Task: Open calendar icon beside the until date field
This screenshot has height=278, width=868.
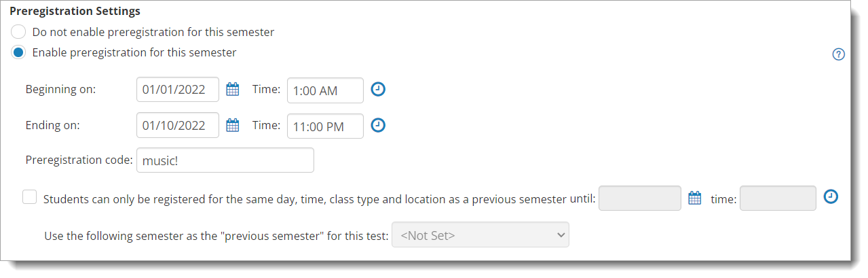Action: 694,198
